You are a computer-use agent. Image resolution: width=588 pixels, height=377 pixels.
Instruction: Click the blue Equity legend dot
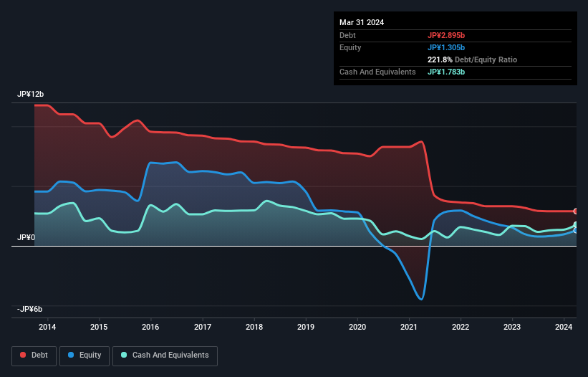[x=71, y=355]
